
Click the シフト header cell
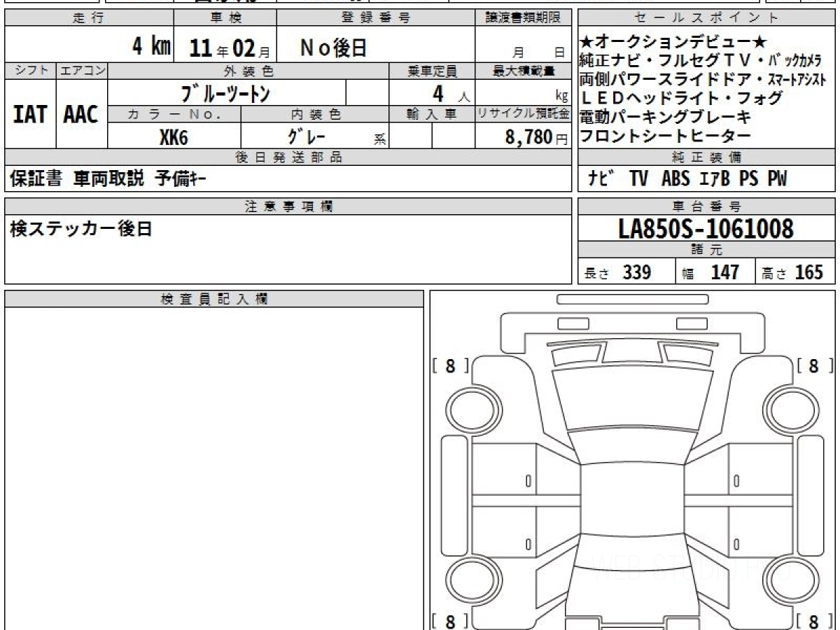coord(30,71)
